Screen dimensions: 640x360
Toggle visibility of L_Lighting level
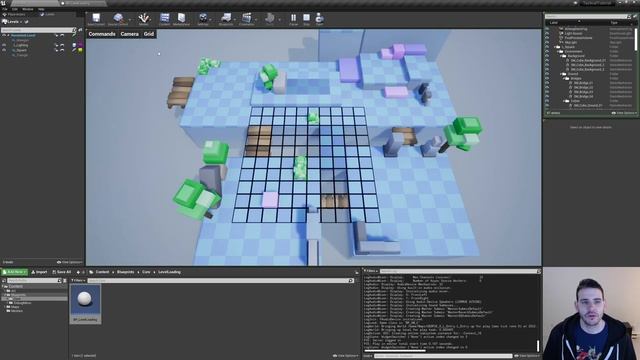coord(4,45)
